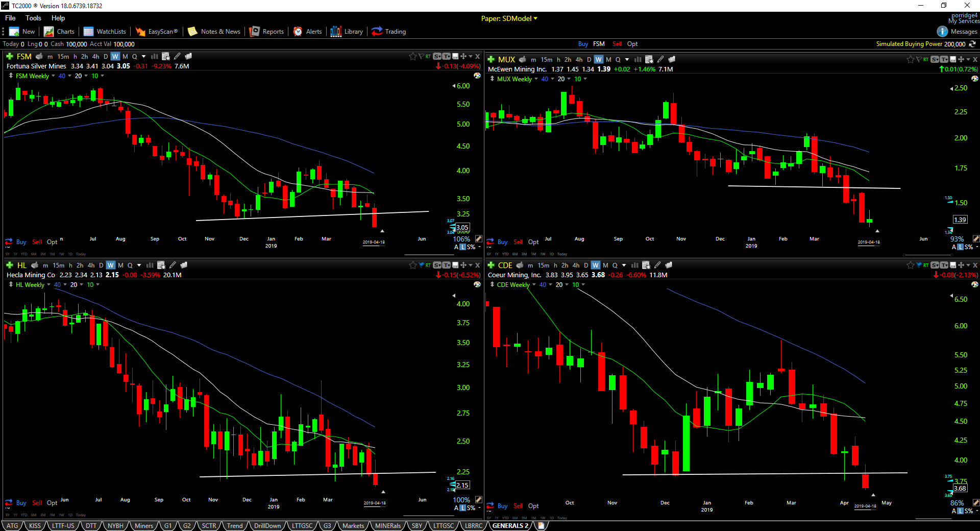The image size is (980, 531).
Task: Toggle favorite star on HL chart
Action: pyautogui.click(x=412, y=265)
